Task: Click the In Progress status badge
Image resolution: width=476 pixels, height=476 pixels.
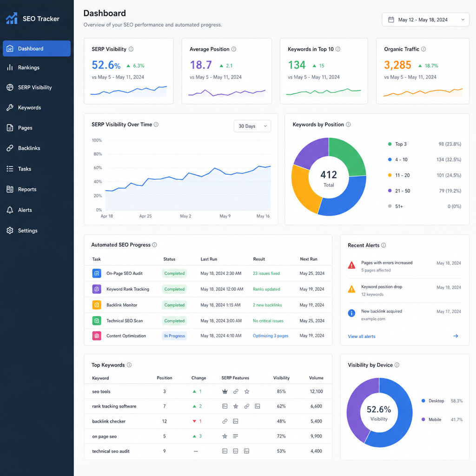Action: click(174, 336)
